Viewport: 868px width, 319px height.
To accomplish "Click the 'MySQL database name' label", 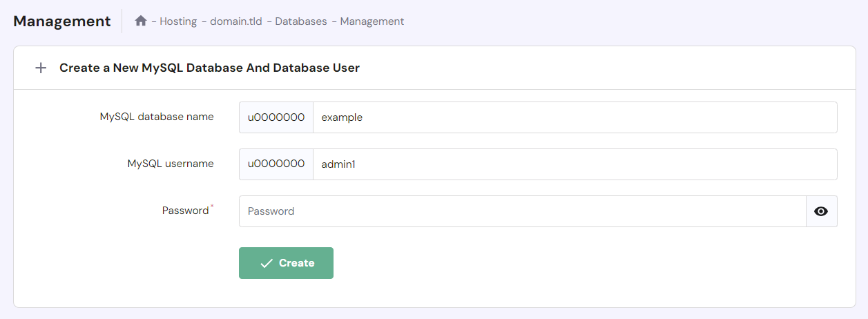I will pyautogui.click(x=157, y=117).
